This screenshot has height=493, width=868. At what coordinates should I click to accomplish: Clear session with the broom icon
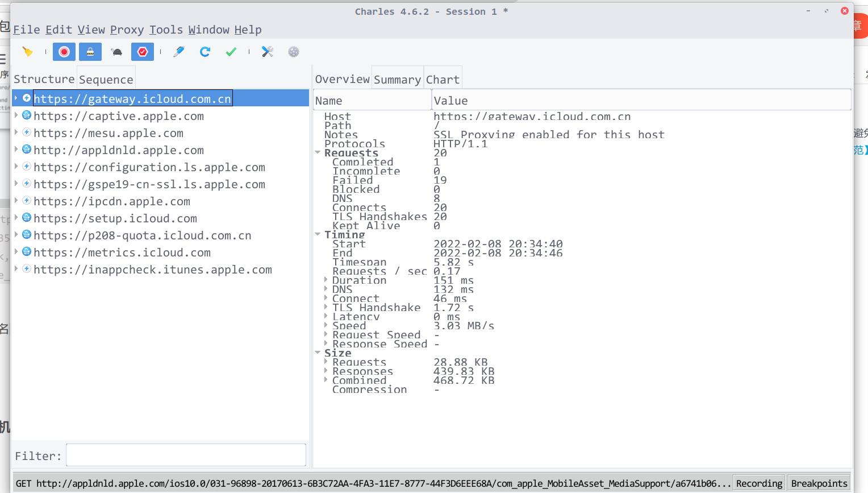(x=27, y=52)
